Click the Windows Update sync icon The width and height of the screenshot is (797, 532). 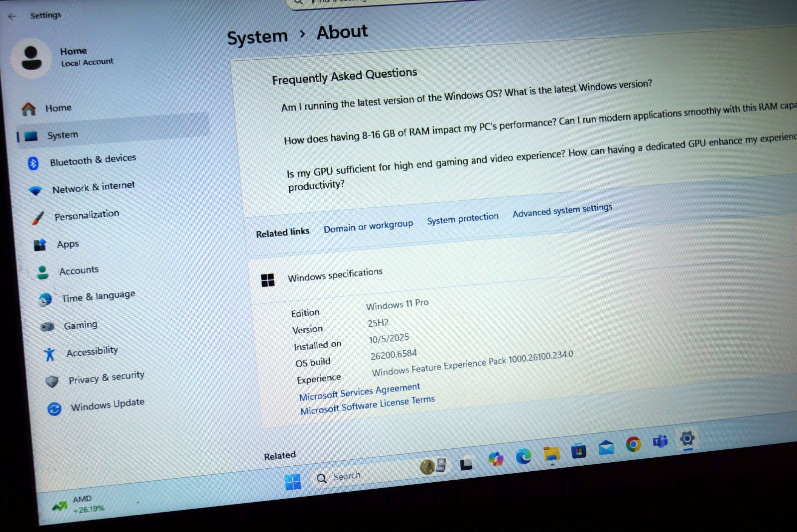click(x=54, y=409)
